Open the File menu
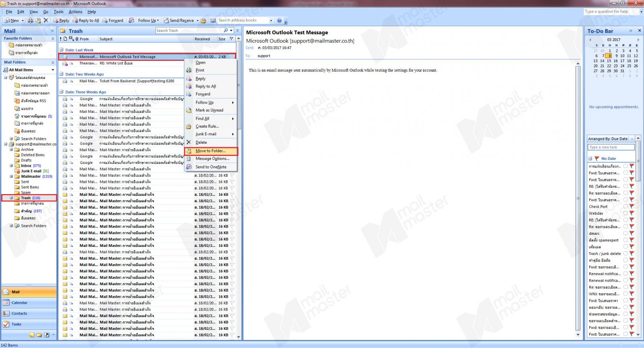Screen dimensions: 644x348 9,12
